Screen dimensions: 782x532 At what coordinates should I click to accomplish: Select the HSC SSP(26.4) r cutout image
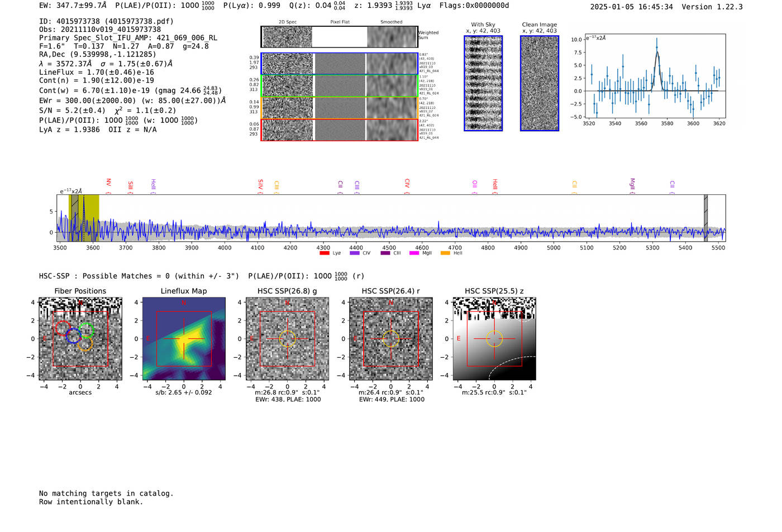point(390,339)
